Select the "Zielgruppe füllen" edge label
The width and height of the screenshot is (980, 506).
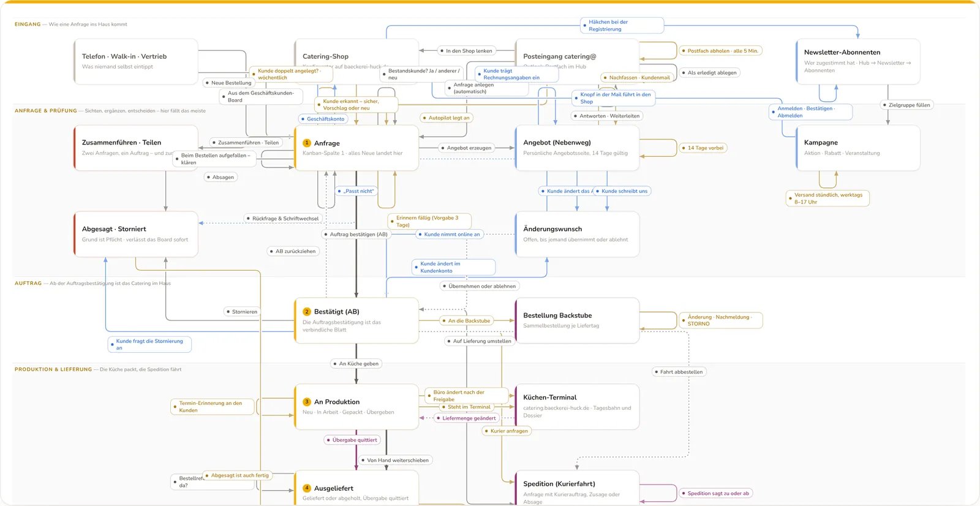pyautogui.click(x=907, y=105)
